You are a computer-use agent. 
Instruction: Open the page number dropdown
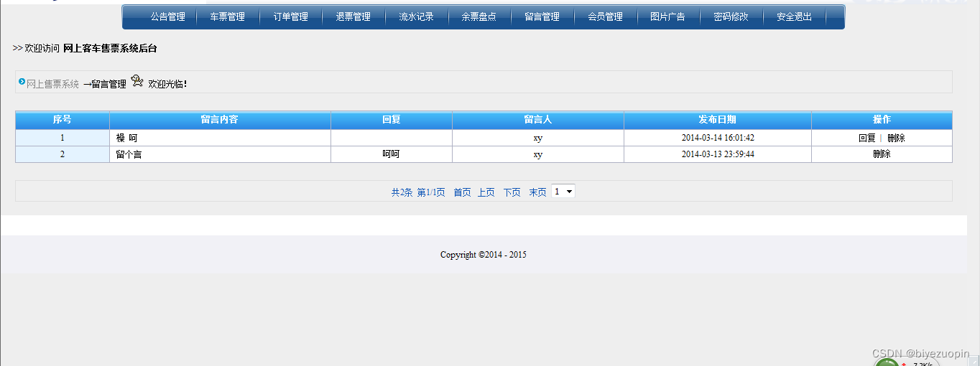click(563, 192)
